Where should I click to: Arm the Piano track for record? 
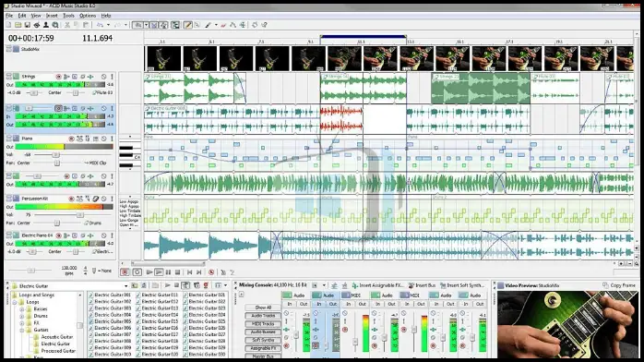point(71,139)
